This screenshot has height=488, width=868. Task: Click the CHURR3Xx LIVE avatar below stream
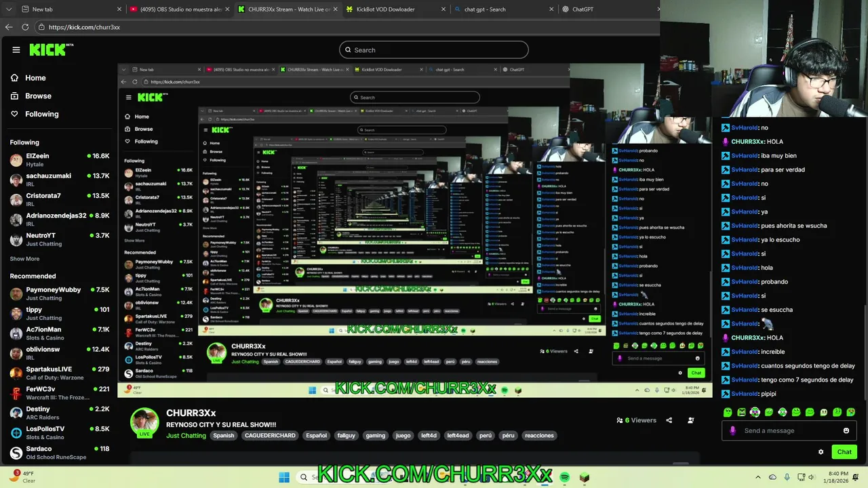144,422
